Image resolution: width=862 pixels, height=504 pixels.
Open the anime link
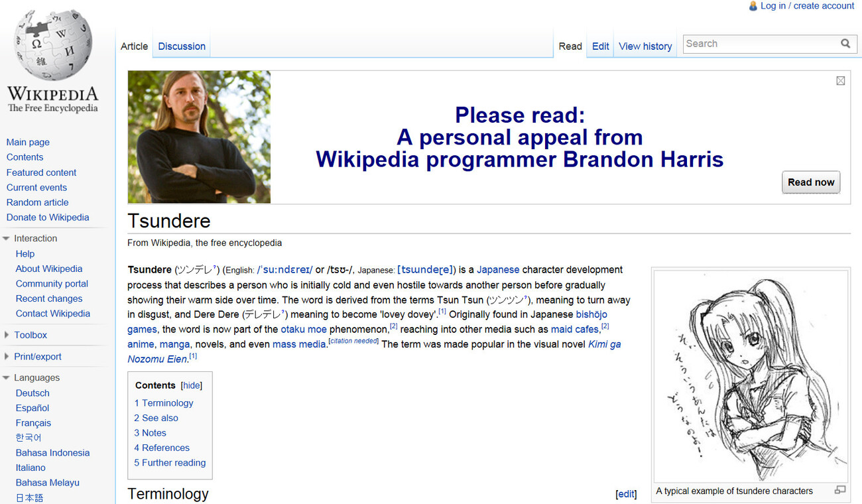pyautogui.click(x=141, y=344)
